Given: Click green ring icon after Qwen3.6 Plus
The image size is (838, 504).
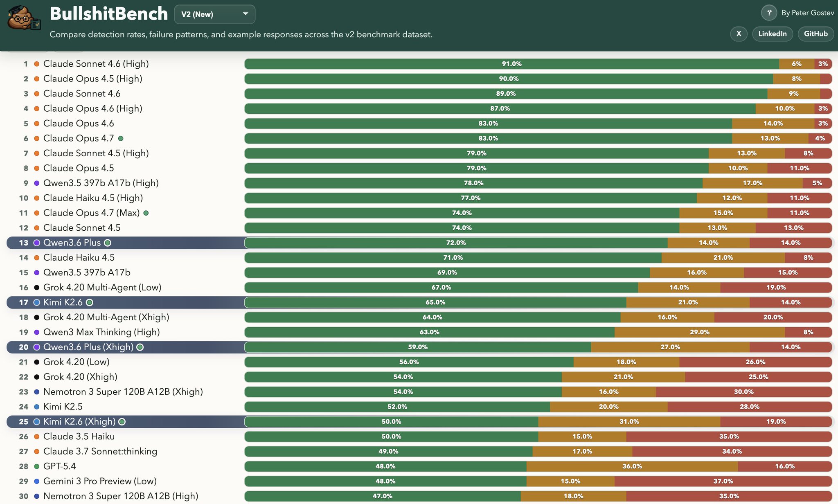Looking at the screenshot, I should pyautogui.click(x=108, y=243).
